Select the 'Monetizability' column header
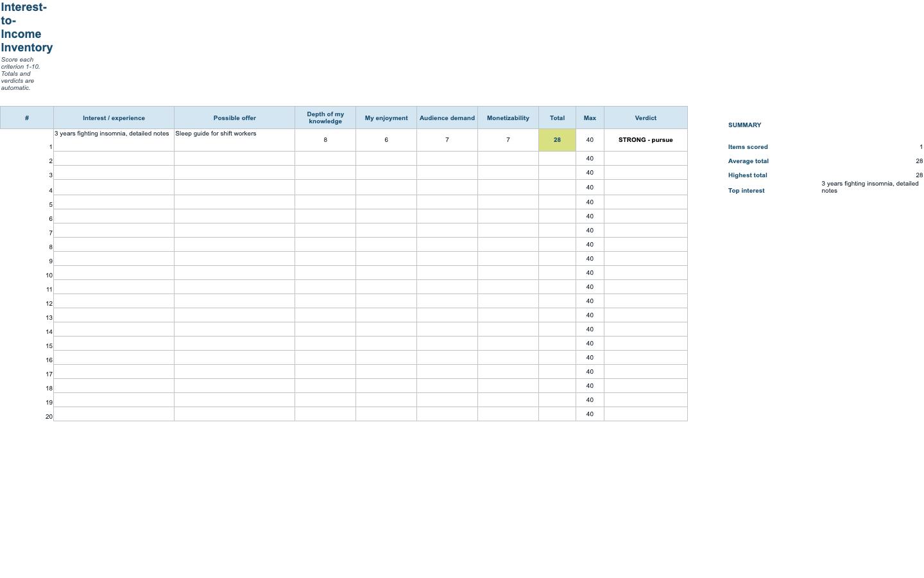Viewport: 924px width, 578px height. pyautogui.click(x=508, y=118)
